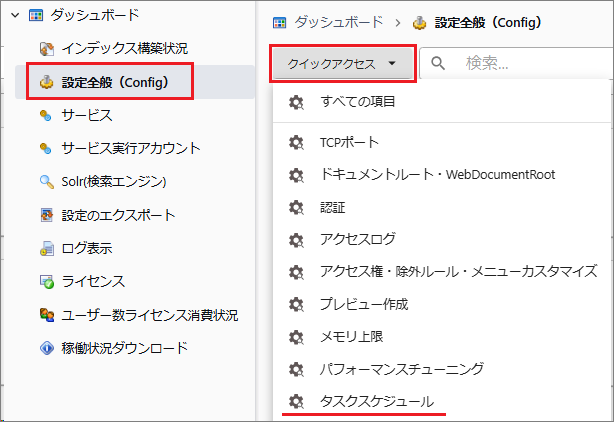The width and height of the screenshot is (614, 422).
Task: Select TCPポート menu entry
Action: click(349, 142)
